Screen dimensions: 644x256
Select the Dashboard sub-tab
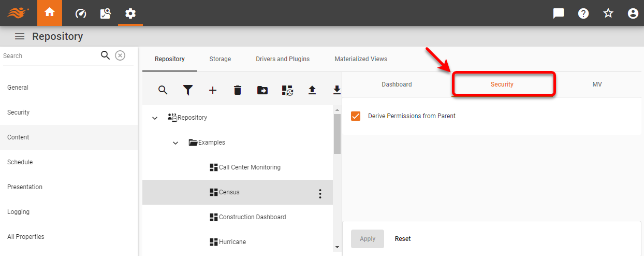tap(397, 84)
